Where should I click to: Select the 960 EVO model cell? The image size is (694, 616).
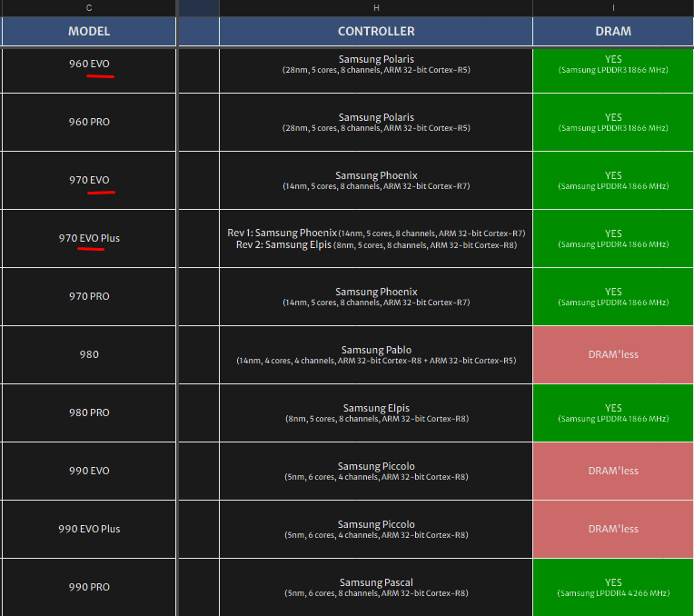[89, 70]
